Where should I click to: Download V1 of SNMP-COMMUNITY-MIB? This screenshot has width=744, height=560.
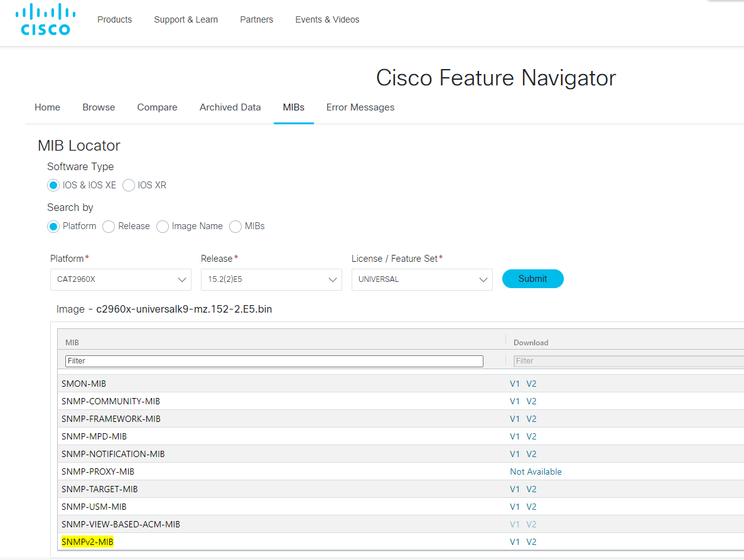tap(515, 402)
